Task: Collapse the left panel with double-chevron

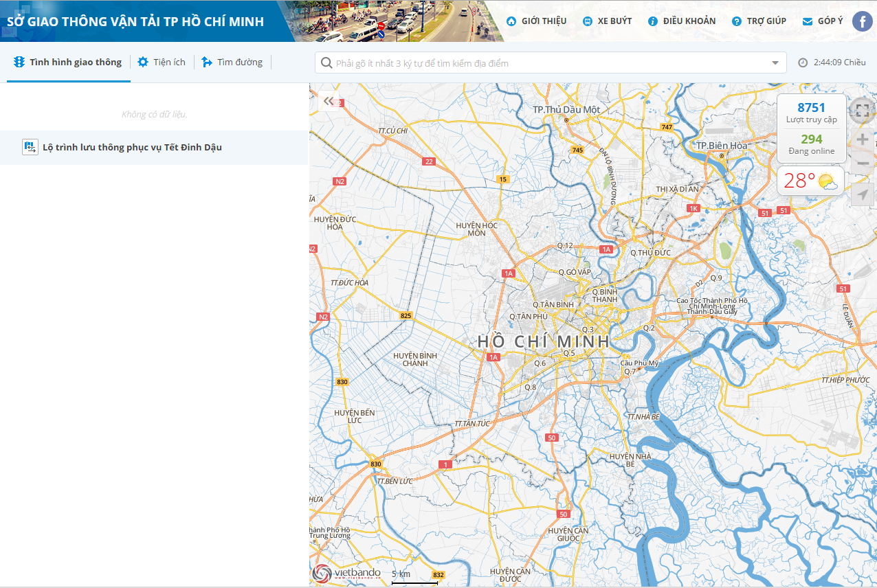Action: (x=329, y=101)
